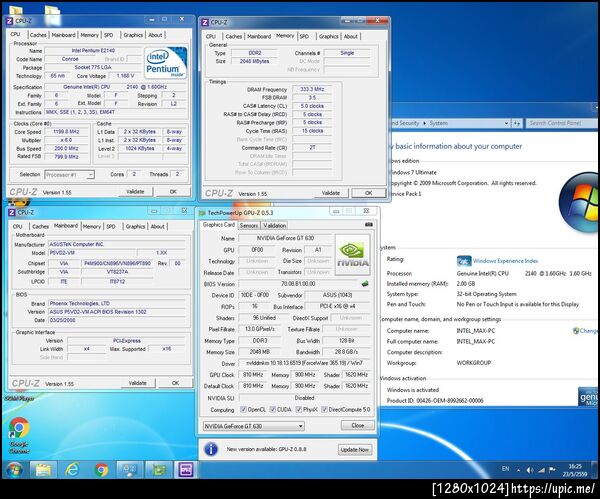Open SPD tab in the Memory CPU-Z window
The height and width of the screenshot is (499, 600).
tap(304, 36)
